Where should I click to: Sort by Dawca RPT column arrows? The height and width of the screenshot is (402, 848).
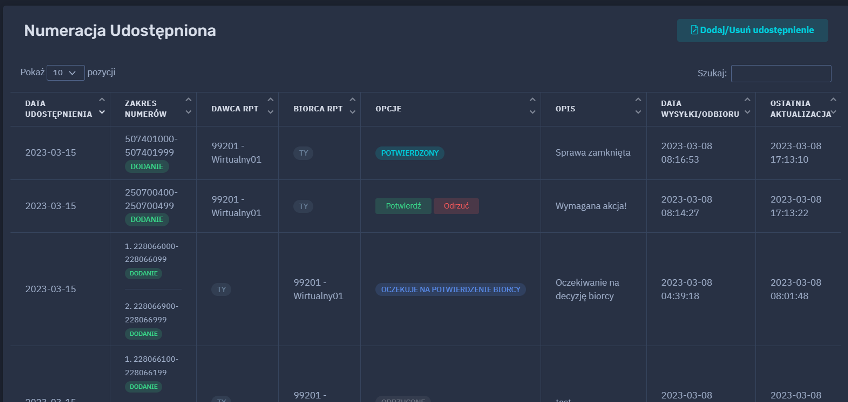[x=269, y=108]
